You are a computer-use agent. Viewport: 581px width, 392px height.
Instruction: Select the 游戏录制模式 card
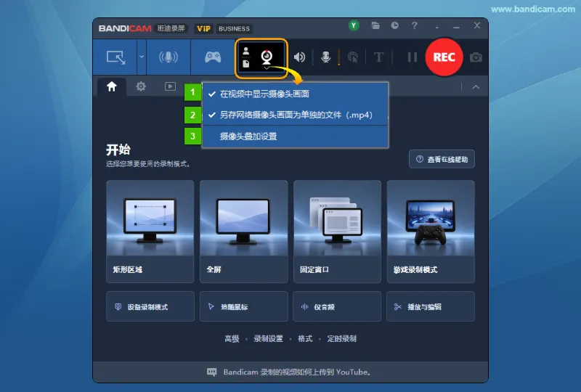click(431, 232)
